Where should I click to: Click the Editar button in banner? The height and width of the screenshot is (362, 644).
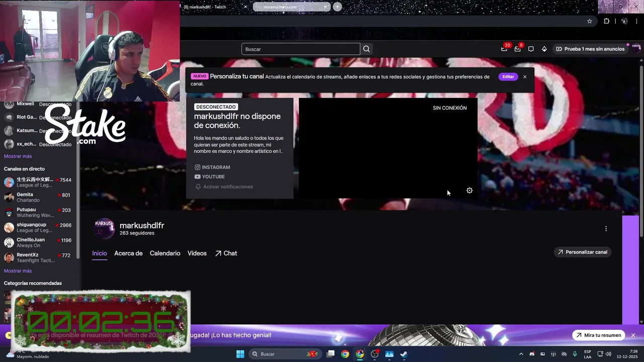[508, 77]
